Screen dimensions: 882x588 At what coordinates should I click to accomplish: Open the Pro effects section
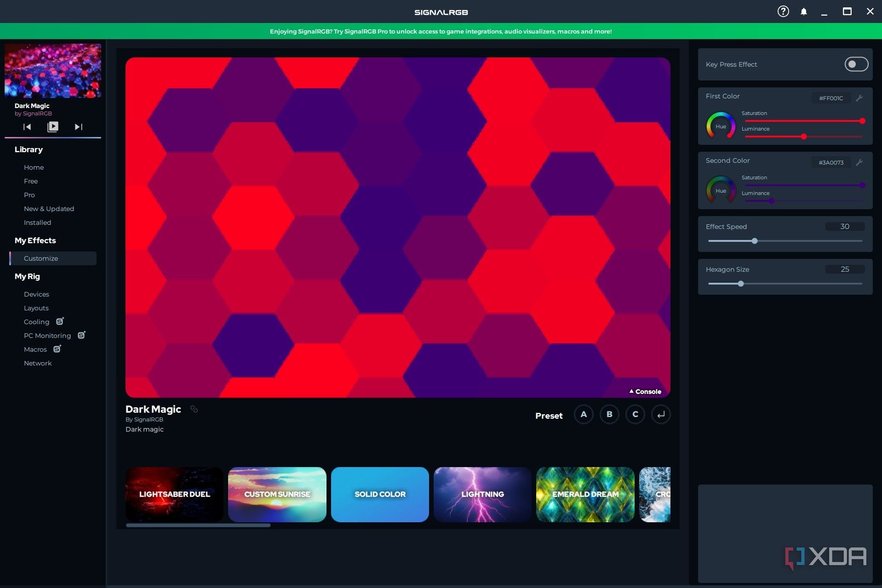[x=29, y=195]
